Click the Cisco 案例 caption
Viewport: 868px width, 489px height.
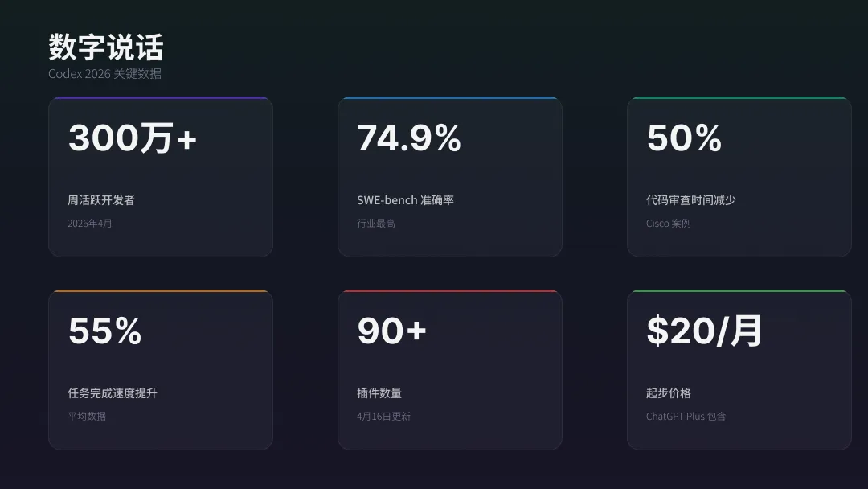click(x=668, y=224)
